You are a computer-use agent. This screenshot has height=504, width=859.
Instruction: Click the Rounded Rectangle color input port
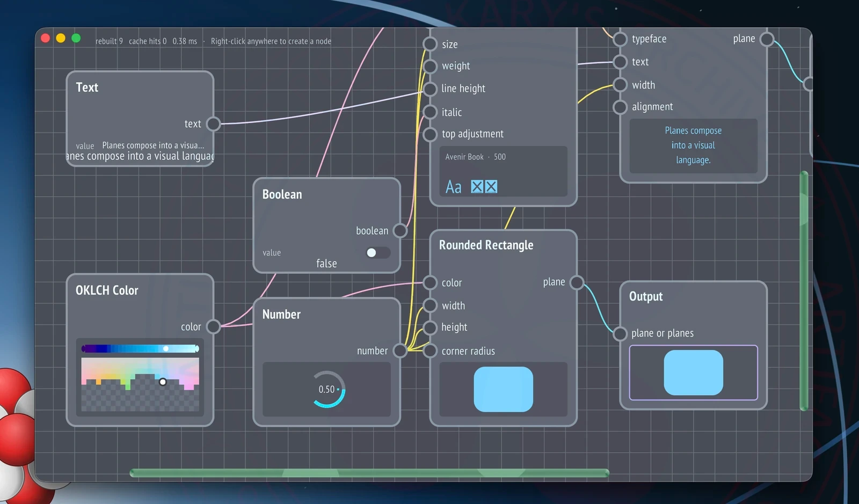[x=430, y=282]
